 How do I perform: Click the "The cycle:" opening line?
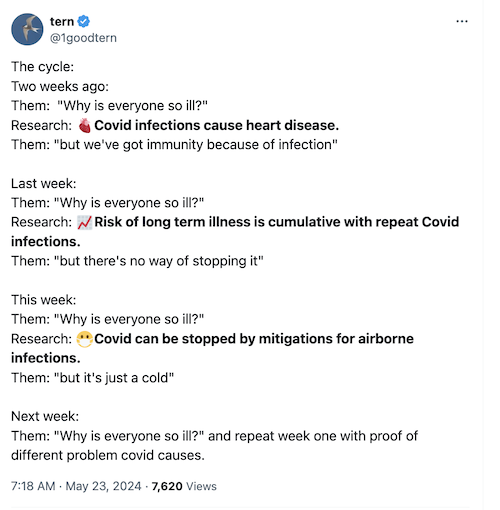coord(42,67)
